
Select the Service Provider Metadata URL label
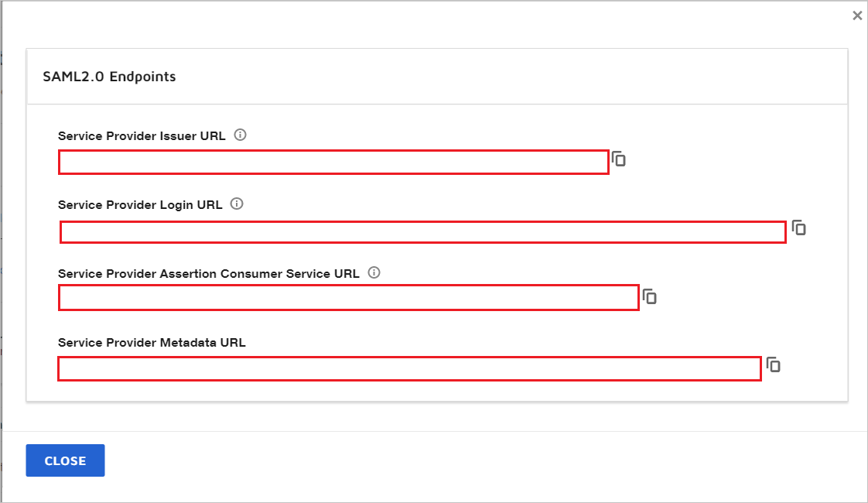point(152,342)
